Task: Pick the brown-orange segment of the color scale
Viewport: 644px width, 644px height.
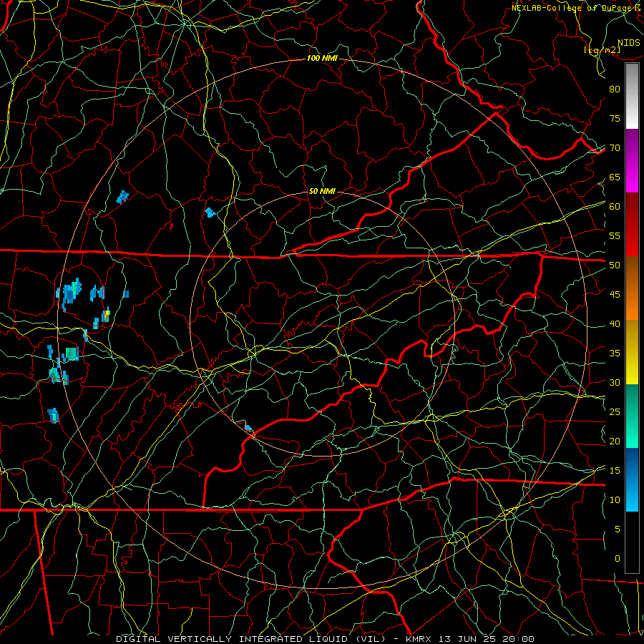Action: [632, 288]
